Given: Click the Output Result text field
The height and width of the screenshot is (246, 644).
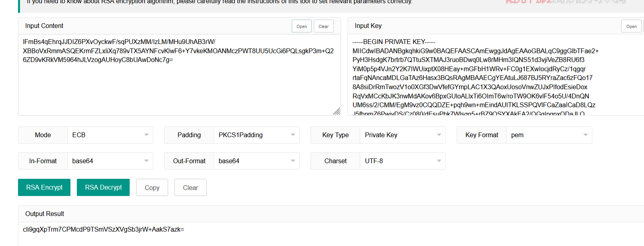Looking at the screenshot, I should 331,234.
